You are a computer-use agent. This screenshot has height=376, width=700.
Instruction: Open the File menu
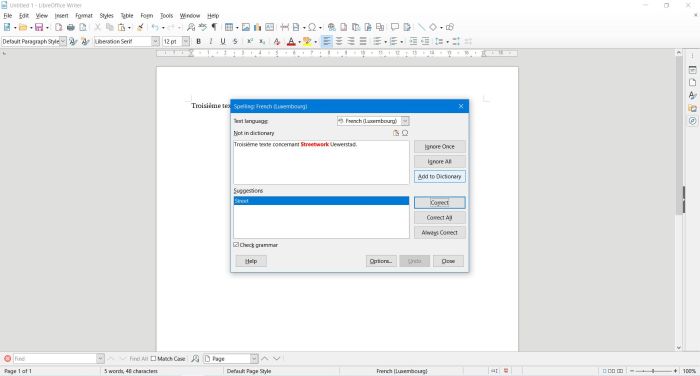coord(8,16)
